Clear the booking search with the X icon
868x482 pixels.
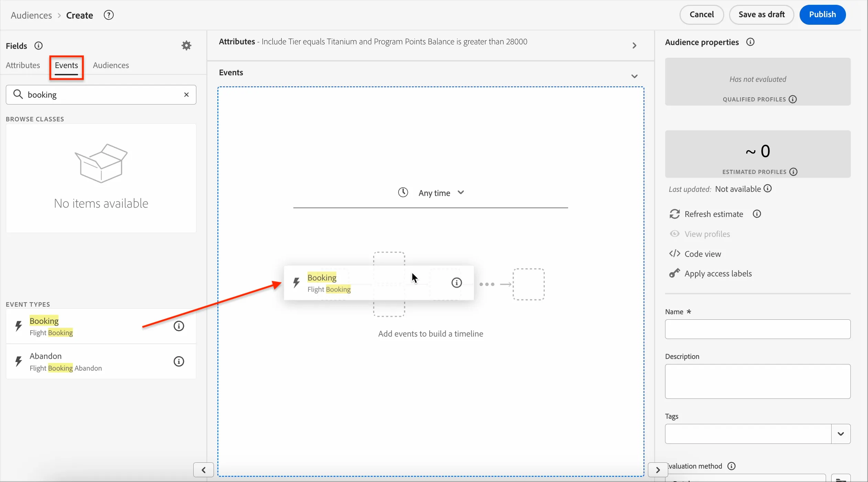(186, 95)
